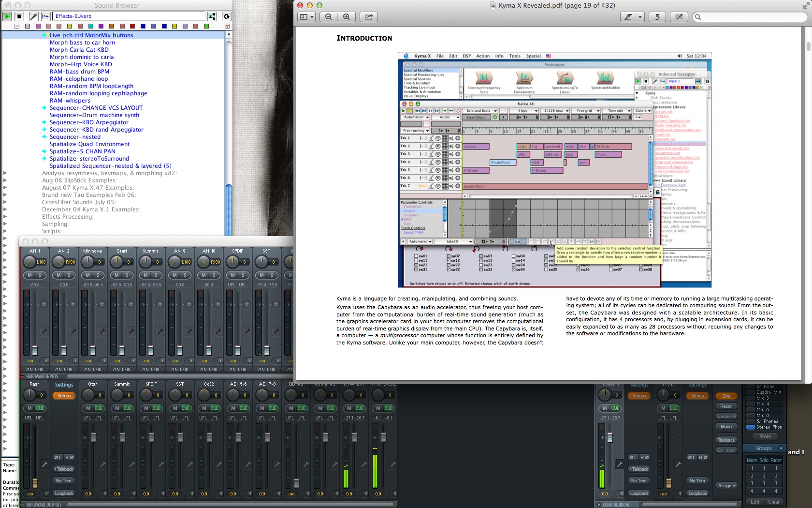Stop playback in the Sound Browser toolbar
This screenshot has width=812, height=508.
click(x=20, y=16)
